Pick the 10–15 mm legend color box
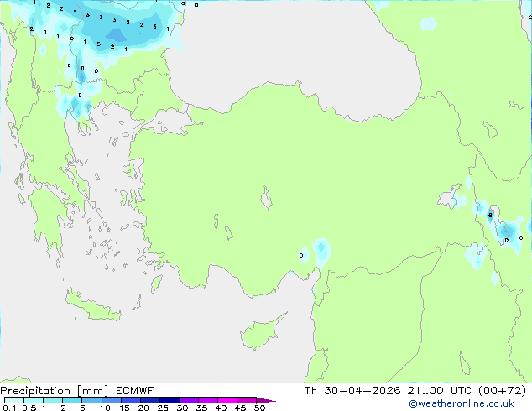 pyautogui.click(x=112, y=400)
